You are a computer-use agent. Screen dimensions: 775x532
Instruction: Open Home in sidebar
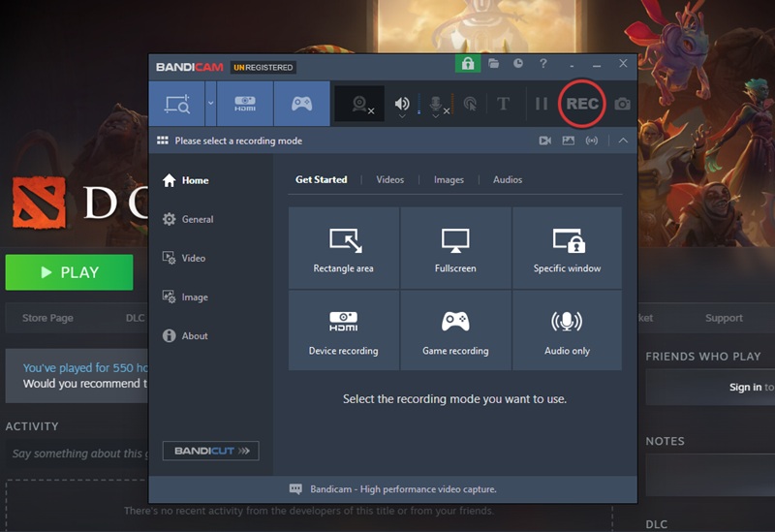186,180
